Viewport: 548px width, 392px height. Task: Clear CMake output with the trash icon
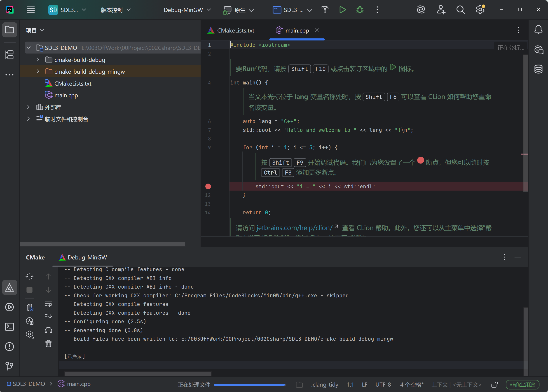coord(48,343)
